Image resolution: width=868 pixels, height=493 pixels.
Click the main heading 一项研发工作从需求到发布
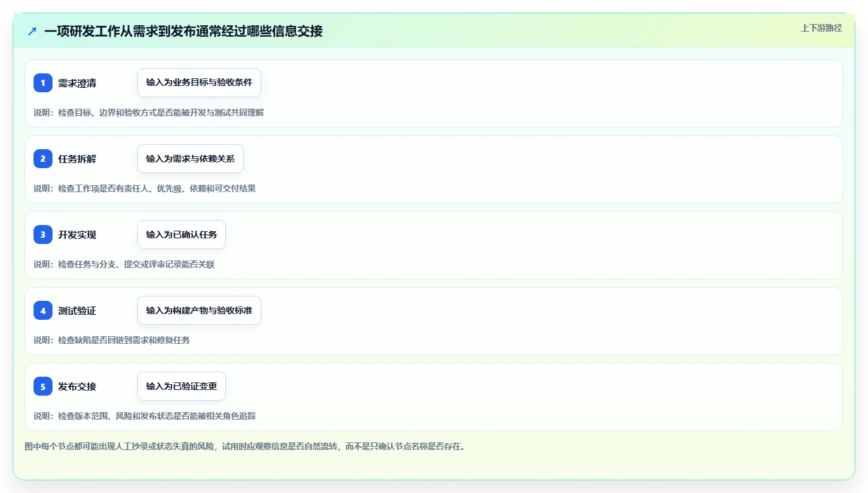click(183, 31)
